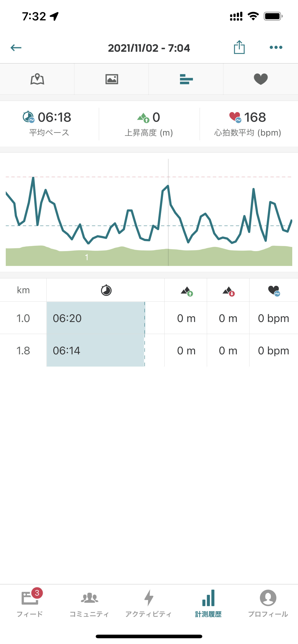Tap the elevation descent column icon
Viewport: 298px width, 644px height.
[x=228, y=291]
